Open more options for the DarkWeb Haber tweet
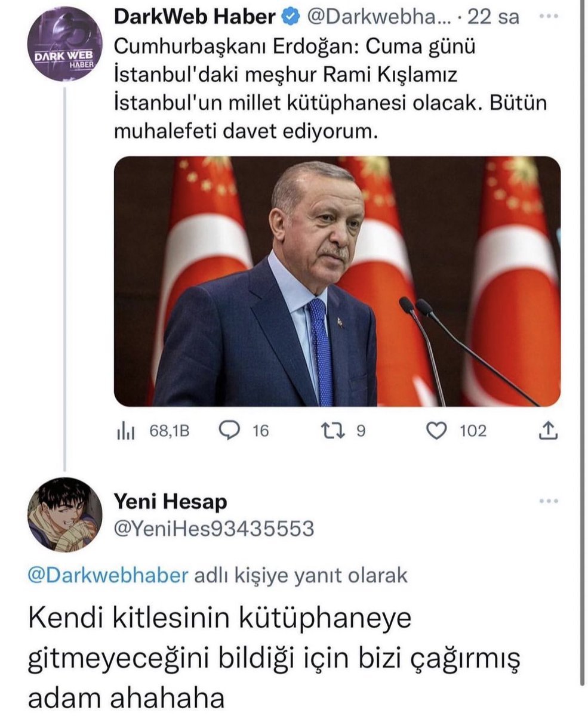Screen dimensions: 588x716 pyautogui.click(x=547, y=17)
